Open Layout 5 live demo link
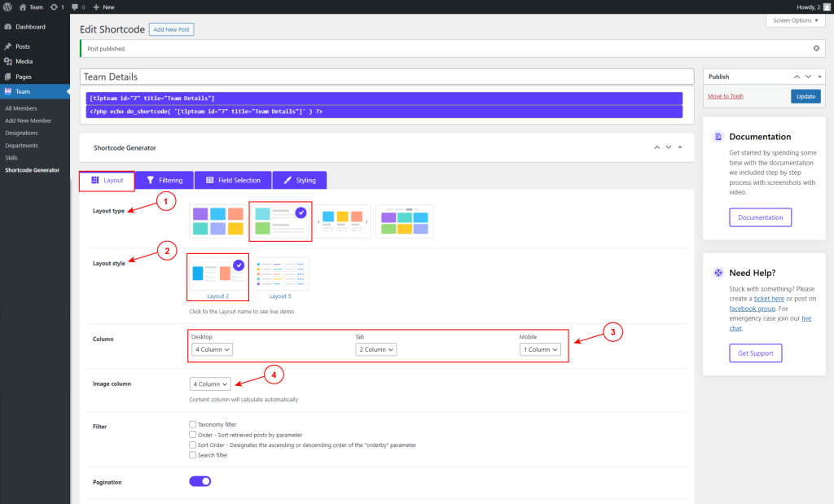 click(x=280, y=296)
